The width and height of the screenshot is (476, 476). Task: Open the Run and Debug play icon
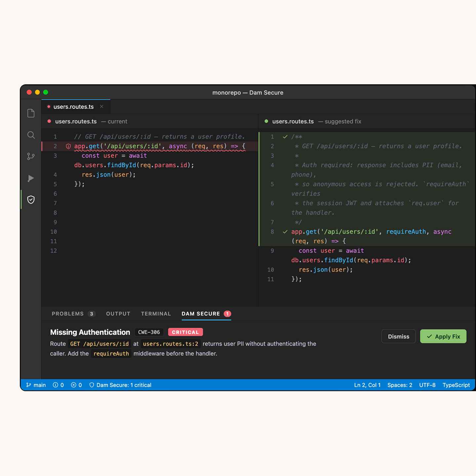[x=31, y=178]
